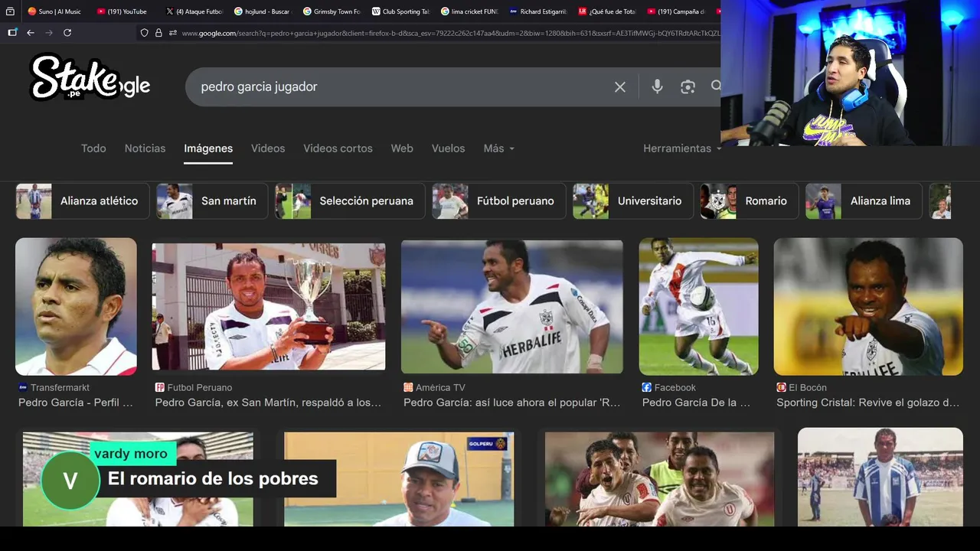Open Google Lens image search icon

pos(688,87)
